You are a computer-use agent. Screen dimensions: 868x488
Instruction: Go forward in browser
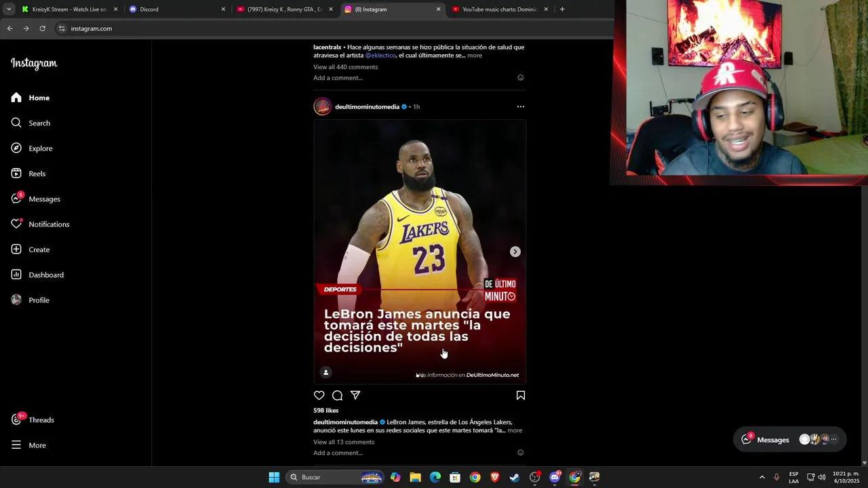pyautogui.click(x=26, y=28)
